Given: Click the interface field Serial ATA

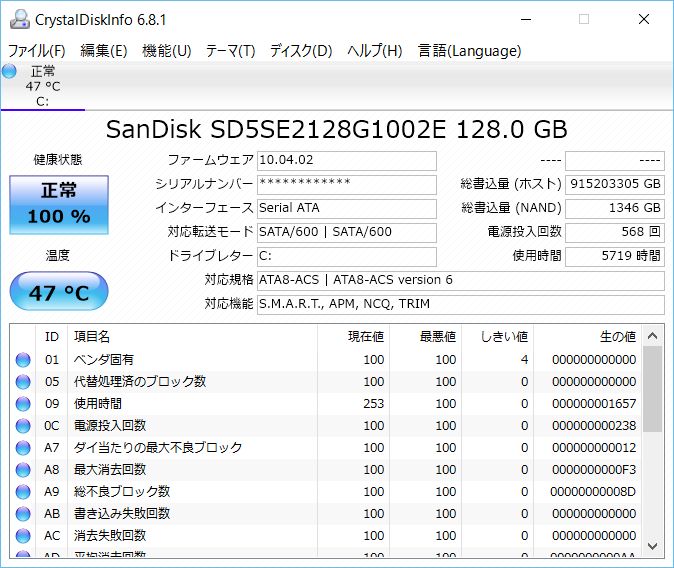Looking at the screenshot, I should pos(346,209).
